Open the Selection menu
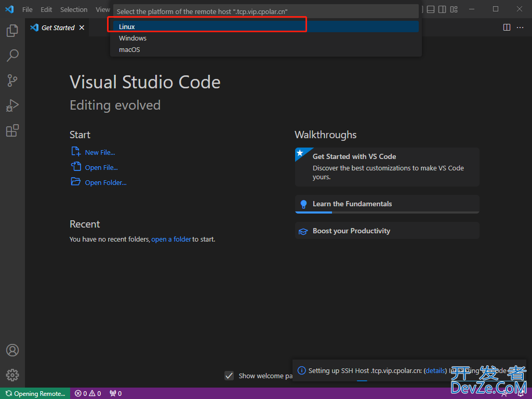The image size is (532, 399). click(74, 9)
